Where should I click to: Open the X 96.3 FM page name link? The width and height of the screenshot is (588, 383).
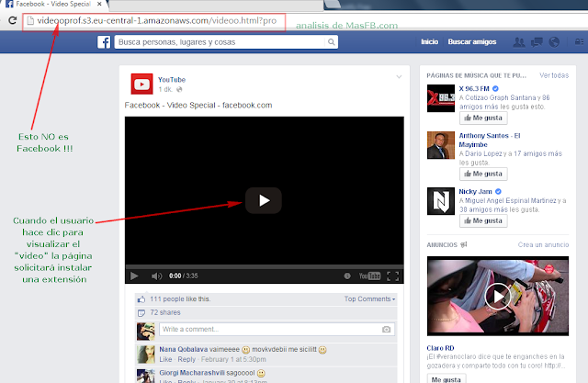coord(474,89)
